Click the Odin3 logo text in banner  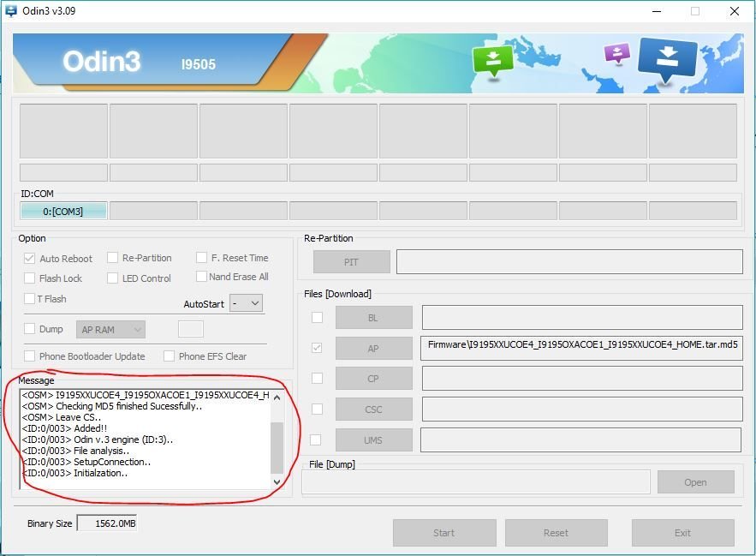tap(102, 62)
